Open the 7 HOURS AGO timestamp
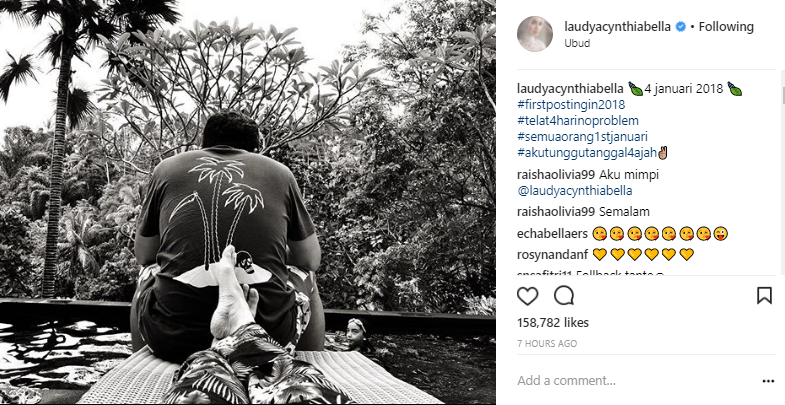The width and height of the screenshot is (785, 405). point(547,343)
